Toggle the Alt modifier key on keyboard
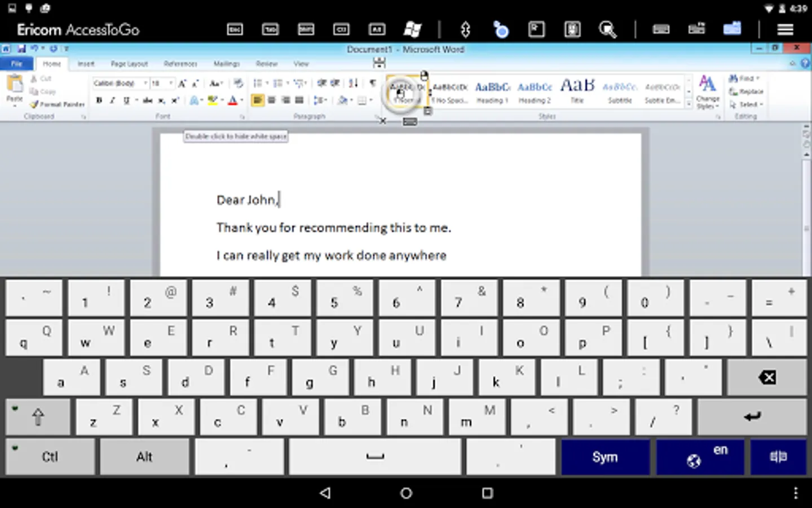The height and width of the screenshot is (508, 812). (x=144, y=457)
